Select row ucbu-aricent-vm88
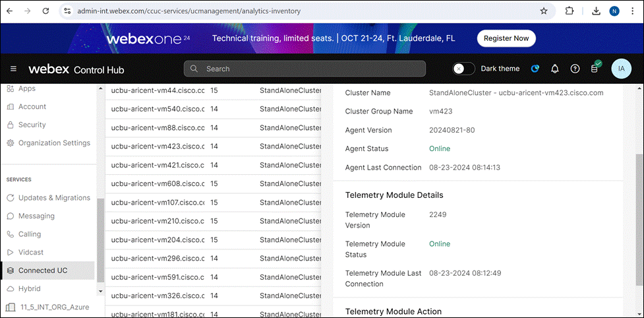This screenshot has width=644, height=318. (214, 128)
